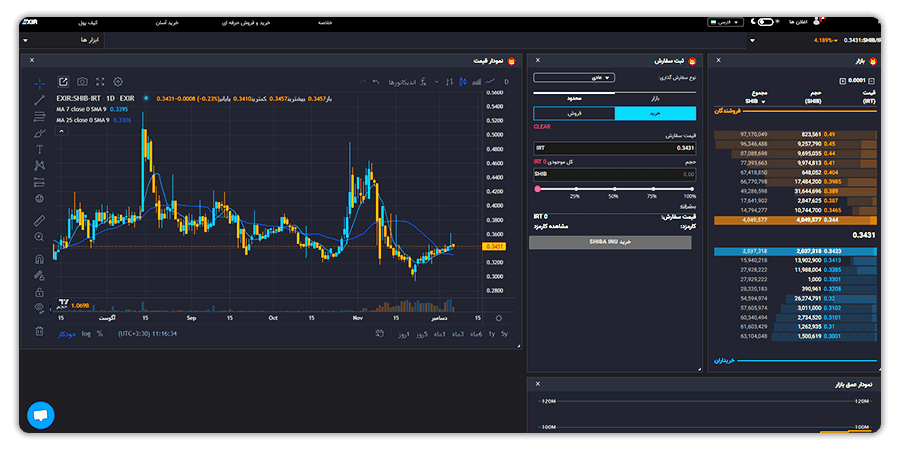The image size is (900, 450).
Task: Toggle the dark/light theme switch
Action: [x=765, y=22]
